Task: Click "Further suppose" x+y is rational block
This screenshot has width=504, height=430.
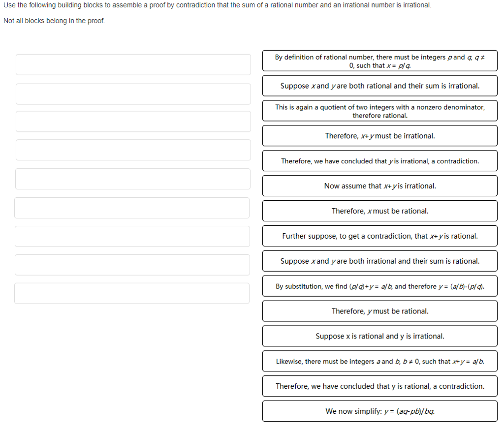Action: coord(379,236)
